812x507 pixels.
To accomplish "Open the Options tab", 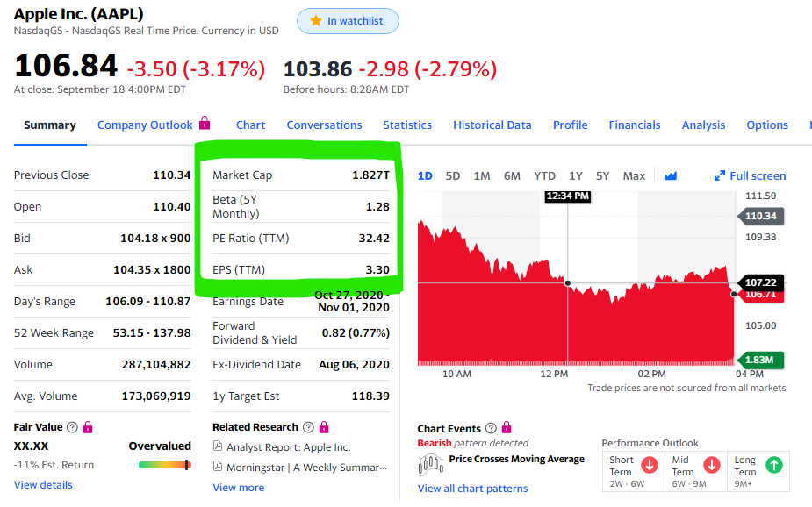I will click(x=767, y=125).
